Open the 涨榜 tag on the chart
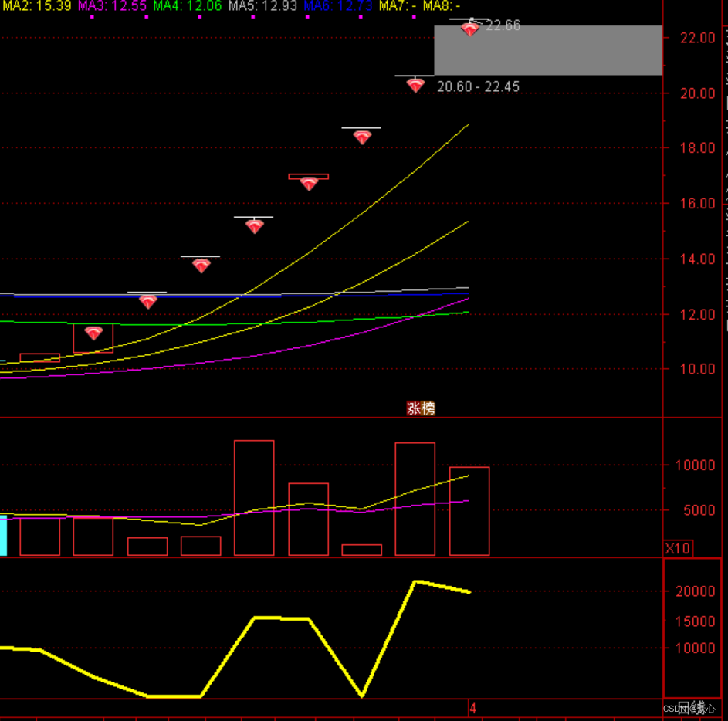This screenshot has width=728, height=721. click(421, 408)
